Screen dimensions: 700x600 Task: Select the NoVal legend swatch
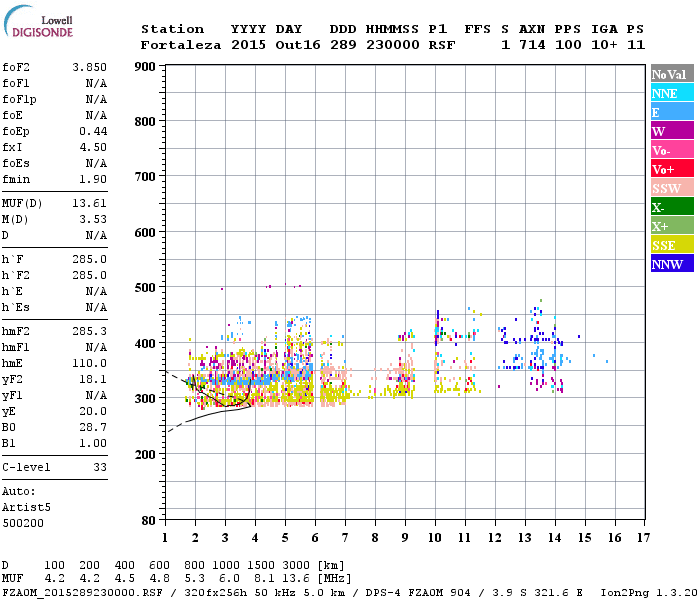(672, 74)
